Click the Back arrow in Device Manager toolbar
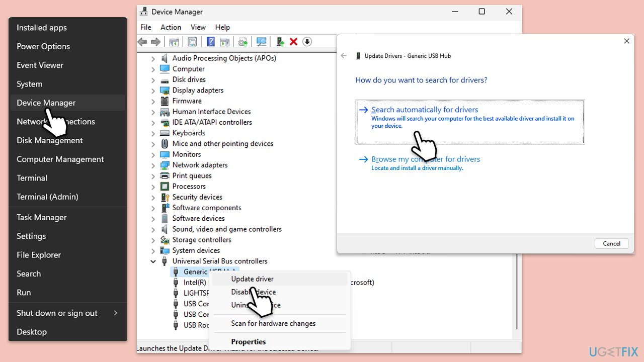The height and width of the screenshot is (362, 644). (142, 42)
